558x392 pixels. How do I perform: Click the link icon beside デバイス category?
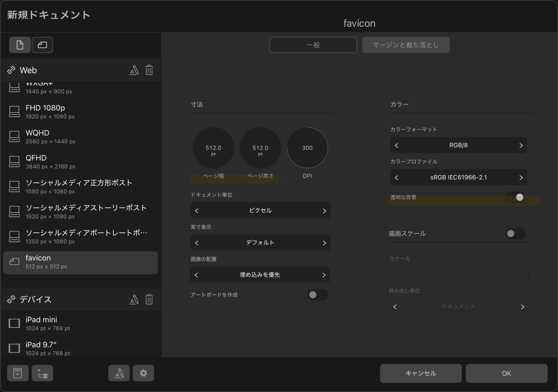coord(11,299)
